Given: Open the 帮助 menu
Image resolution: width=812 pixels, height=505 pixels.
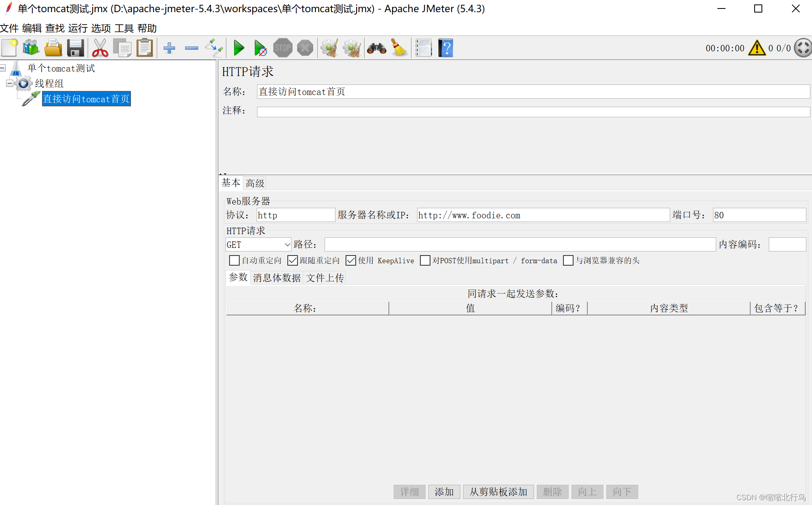Looking at the screenshot, I should [x=147, y=28].
